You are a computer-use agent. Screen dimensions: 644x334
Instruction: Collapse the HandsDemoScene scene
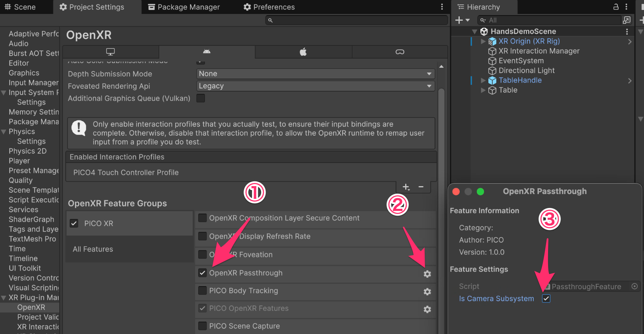pyautogui.click(x=474, y=31)
